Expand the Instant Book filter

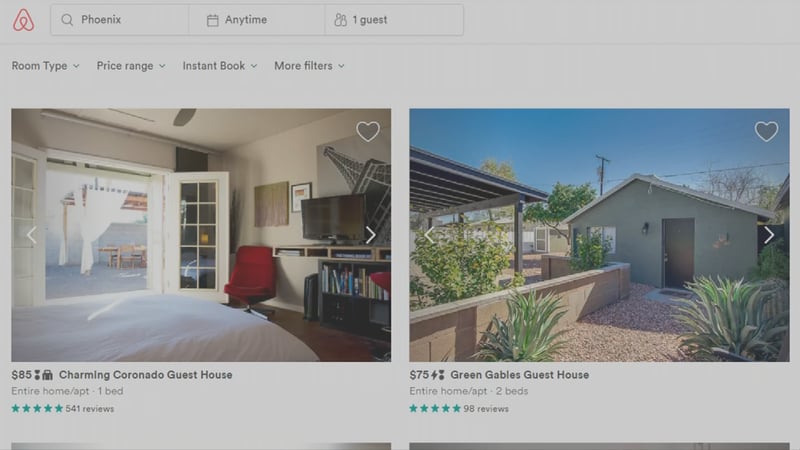(220, 66)
